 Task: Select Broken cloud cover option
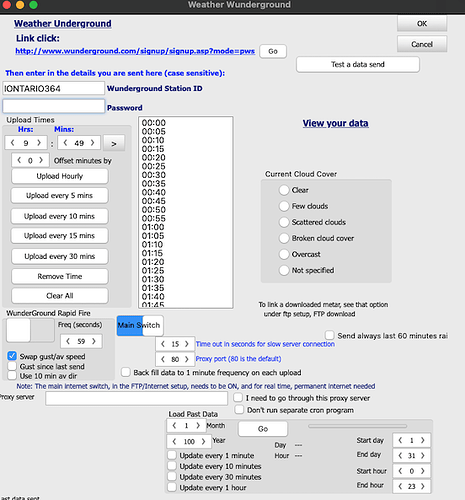[284, 238]
